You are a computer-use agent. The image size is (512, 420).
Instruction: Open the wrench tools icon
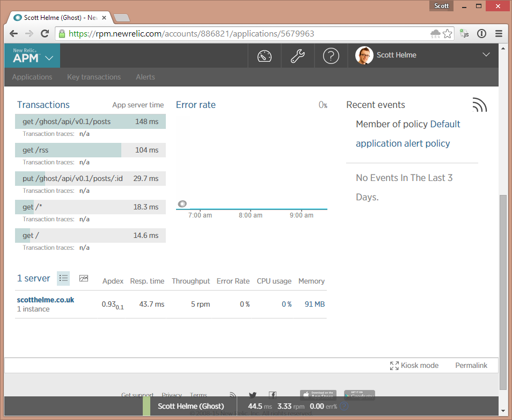298,56
